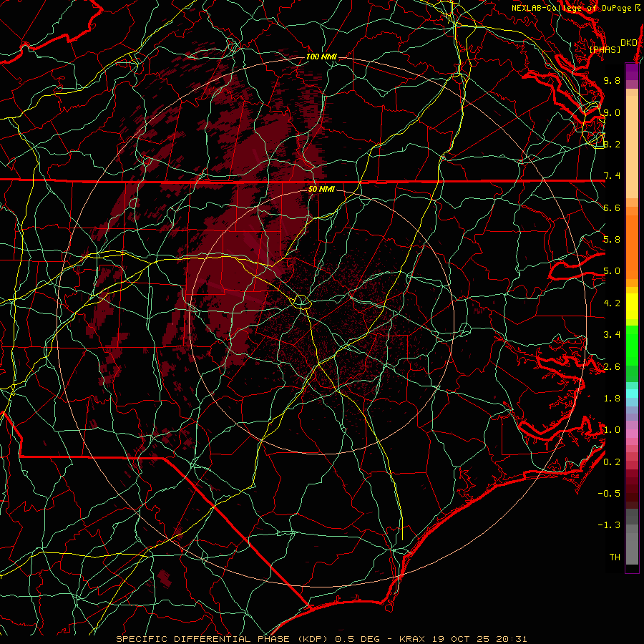Click the cyan segment of the color bar
Viewport: 644px width, 644px height.
632,394
